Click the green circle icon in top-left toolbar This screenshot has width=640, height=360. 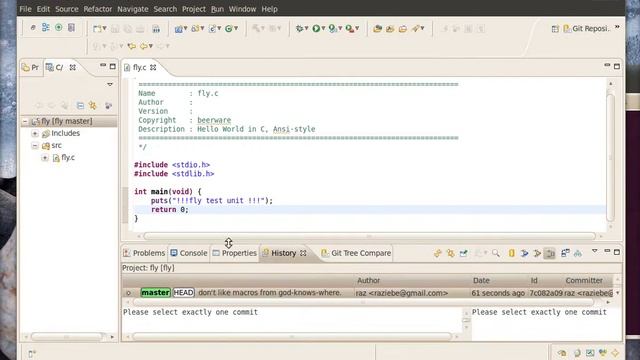pyautogui.click(x=59, y=27)
